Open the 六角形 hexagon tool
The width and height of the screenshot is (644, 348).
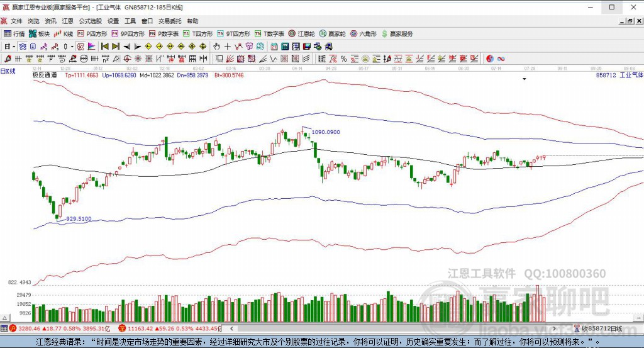pyautogui.click(x=363, y=34)
